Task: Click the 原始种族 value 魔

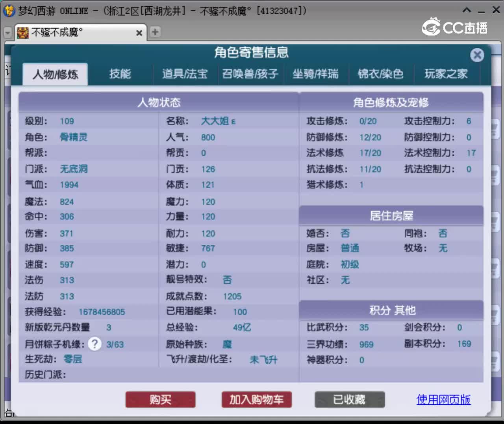Action: (227, 344)
